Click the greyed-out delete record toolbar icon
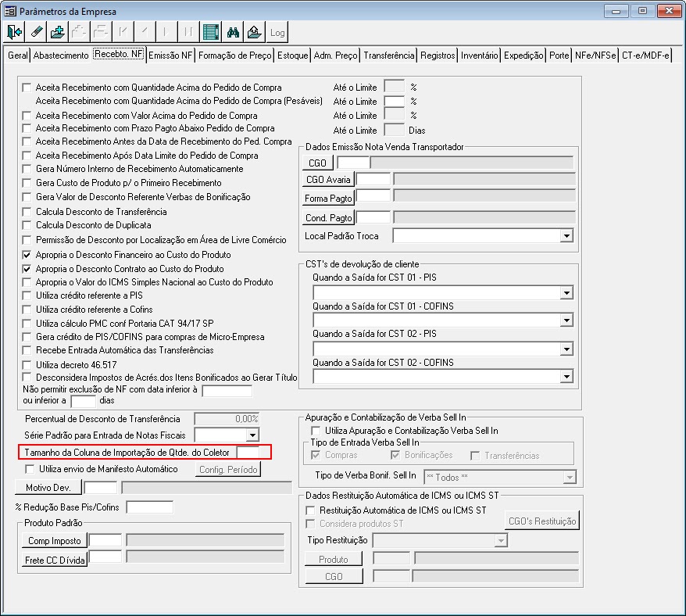Viewport: 686px width, 616px height. [x=101, y=32]
